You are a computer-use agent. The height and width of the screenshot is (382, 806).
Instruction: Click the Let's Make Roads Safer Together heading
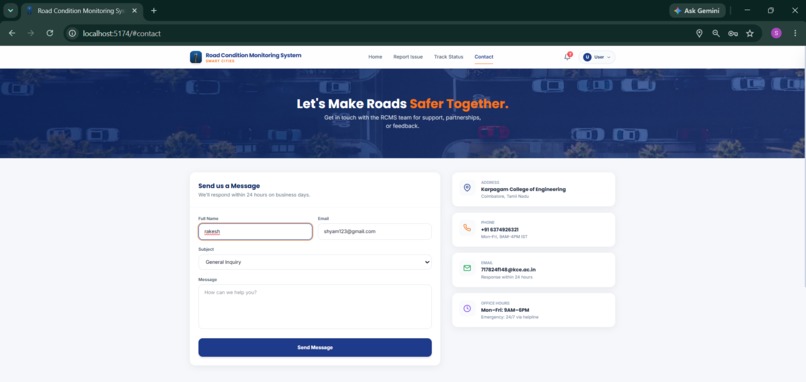402,104
